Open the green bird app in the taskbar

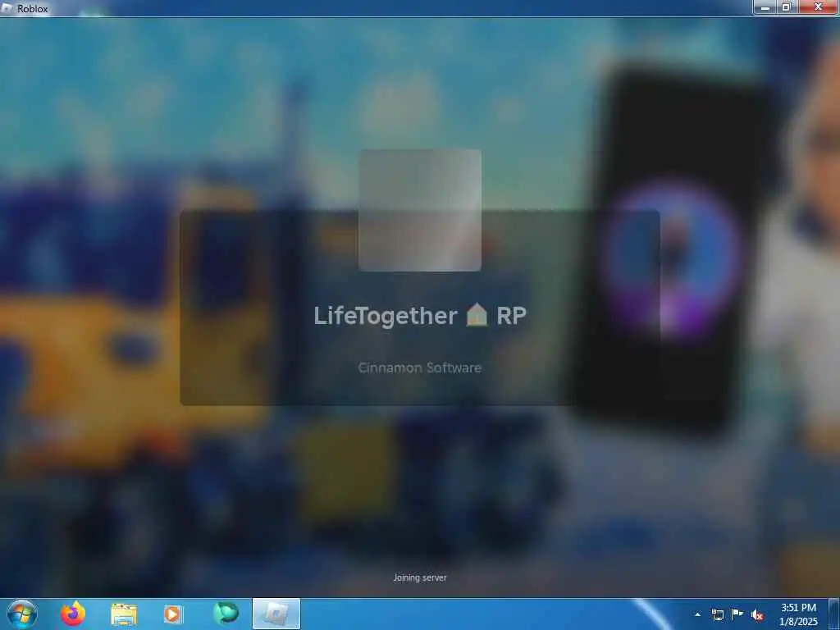coord(226,614)
